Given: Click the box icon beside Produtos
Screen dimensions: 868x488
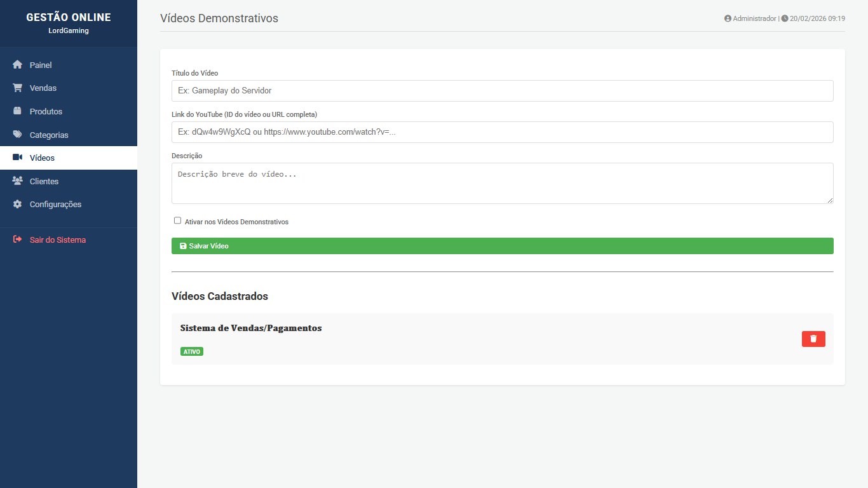Looking at the screenshot, I should [x=18, y=111].
